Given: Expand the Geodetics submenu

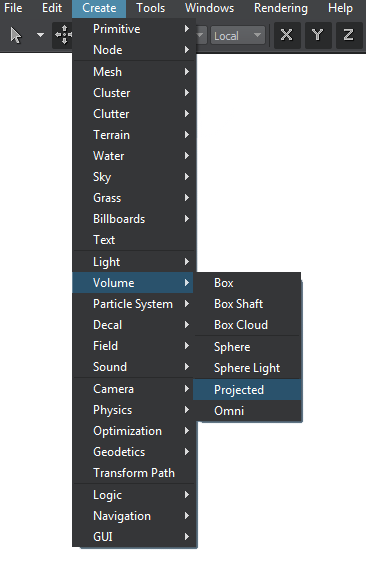Looking at the screenshot, I should coord(134,452).
